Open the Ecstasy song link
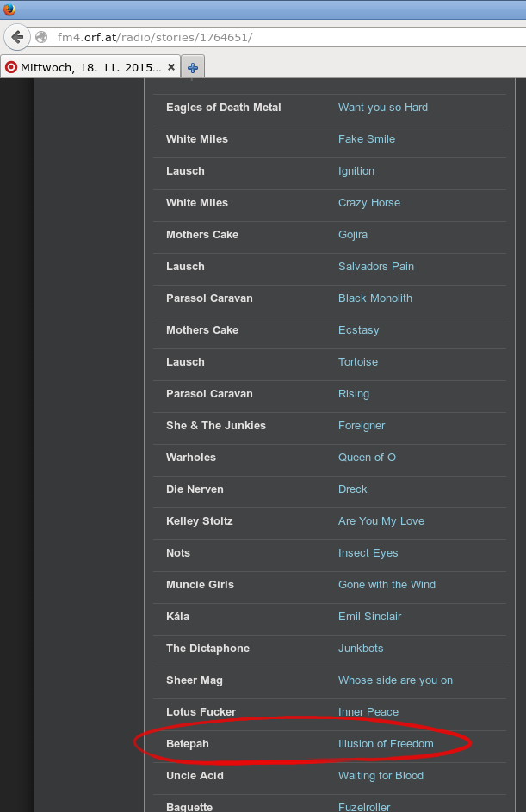526x812 pixels. tap(359, 330)
